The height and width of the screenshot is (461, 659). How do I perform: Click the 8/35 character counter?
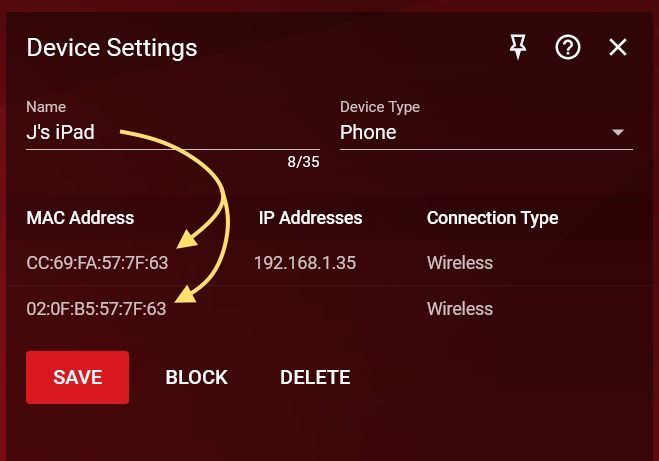(303, 162)
